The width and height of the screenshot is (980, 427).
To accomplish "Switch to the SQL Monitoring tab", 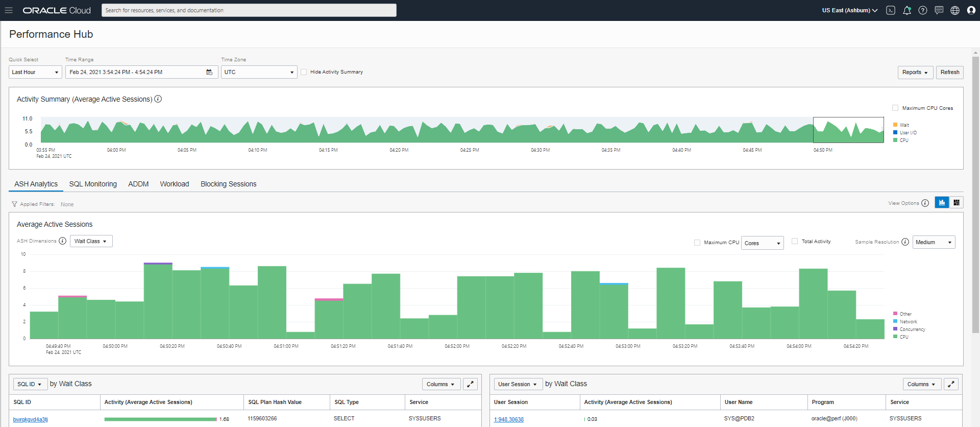I will coord(93,184).
